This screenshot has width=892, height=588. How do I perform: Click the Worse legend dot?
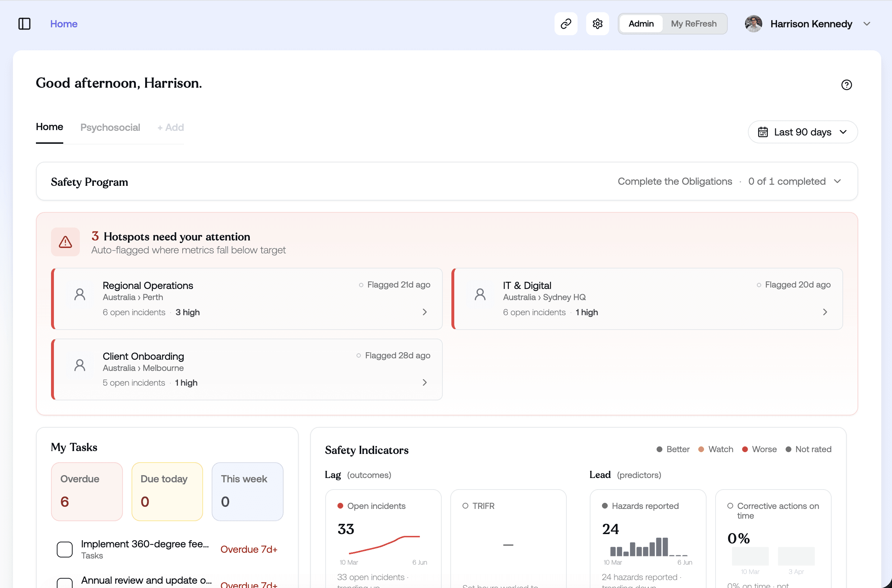[745, 449]
